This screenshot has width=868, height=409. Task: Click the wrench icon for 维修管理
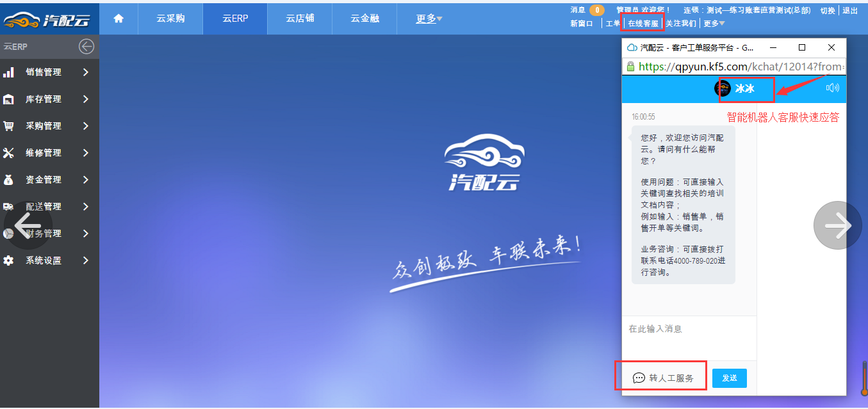point(8,153)
